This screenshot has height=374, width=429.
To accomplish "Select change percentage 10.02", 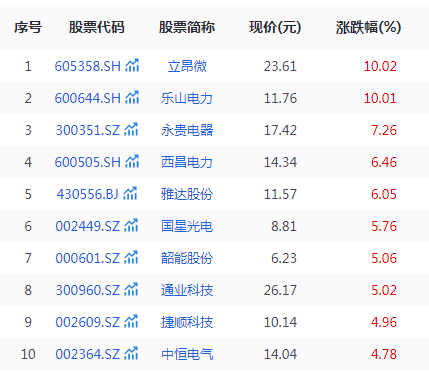I will (x=380, y=66).
